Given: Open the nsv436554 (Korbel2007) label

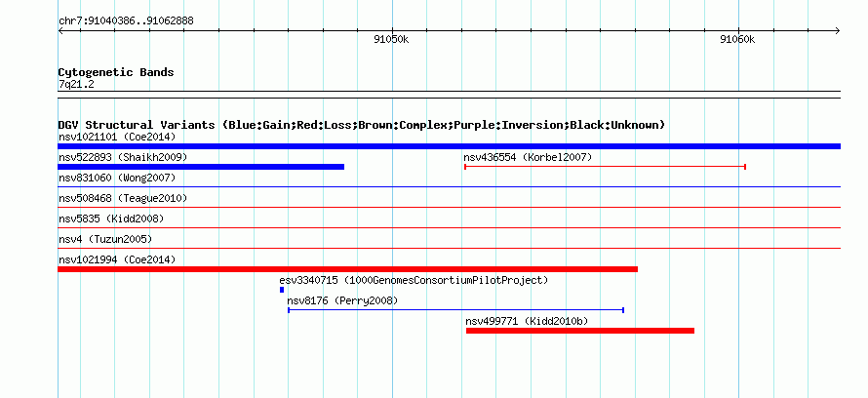Looking at the screenshot, I should point(528,157).
